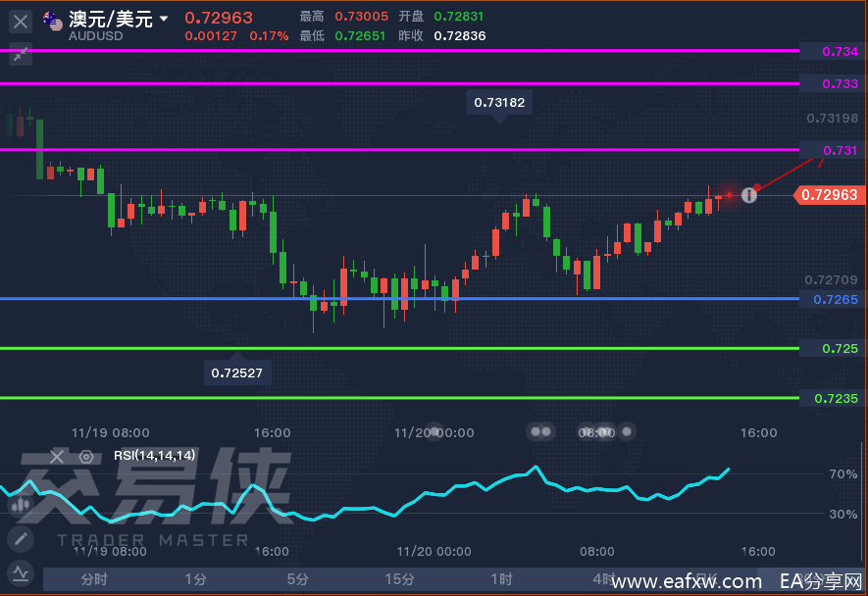Select the 0.7235 green price level label
This screenshot has height=596, width=868.
(834, 398)
